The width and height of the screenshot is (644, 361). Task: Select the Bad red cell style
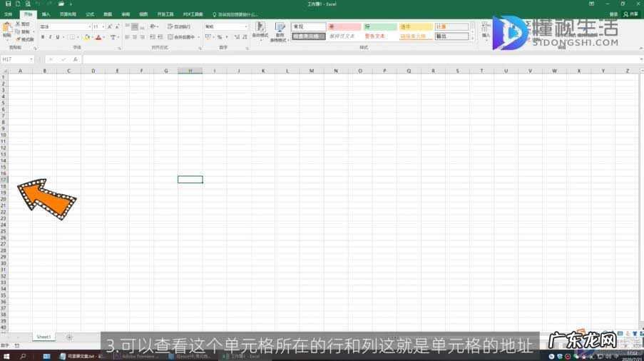(x=344, y=26)
